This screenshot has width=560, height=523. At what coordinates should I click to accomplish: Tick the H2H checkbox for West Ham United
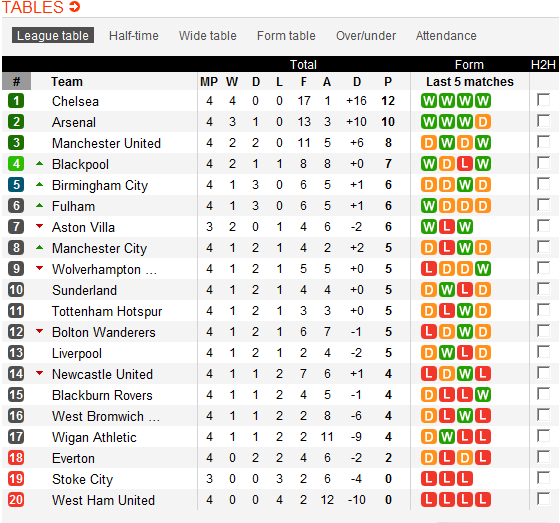pyautogui.click(x=543, y=499)
